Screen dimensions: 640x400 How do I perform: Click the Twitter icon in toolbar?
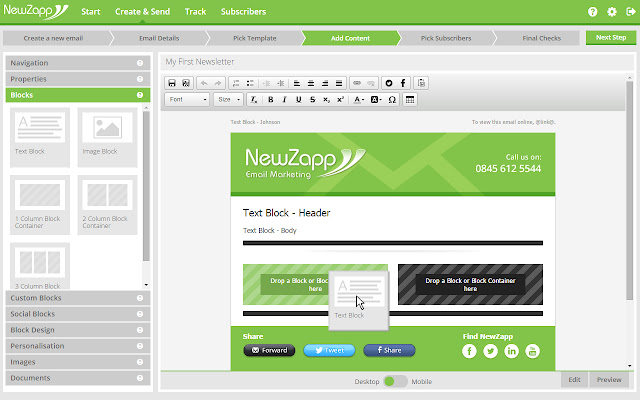(x=389, y=83)
